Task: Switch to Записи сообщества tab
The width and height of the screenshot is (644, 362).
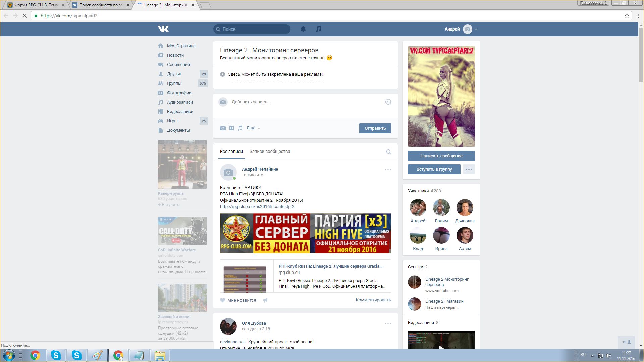Action: point(270,152)
